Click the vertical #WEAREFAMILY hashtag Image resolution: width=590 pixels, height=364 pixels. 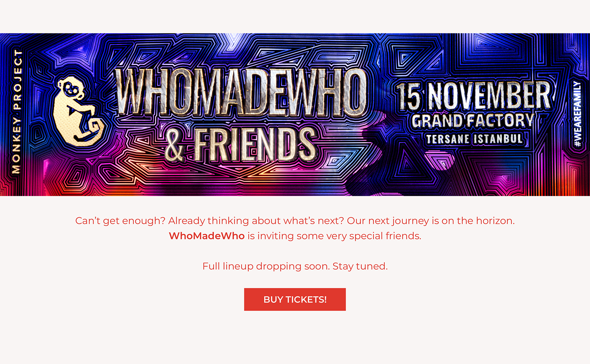tap(577, 114)
